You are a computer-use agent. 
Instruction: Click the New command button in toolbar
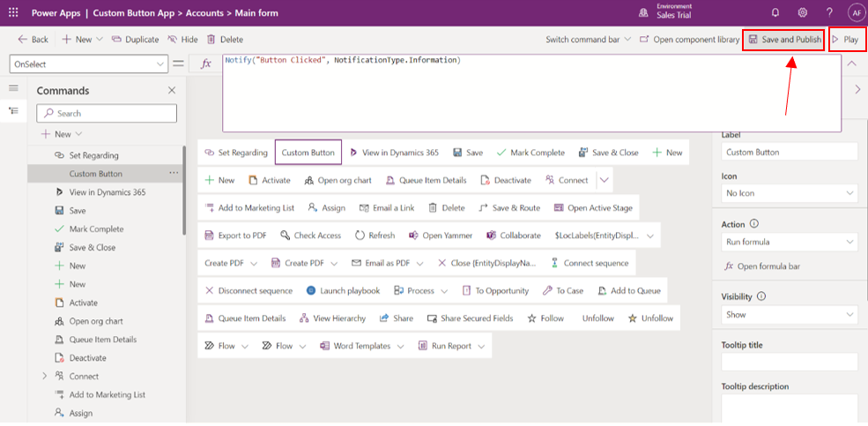(x=83, y=40)
